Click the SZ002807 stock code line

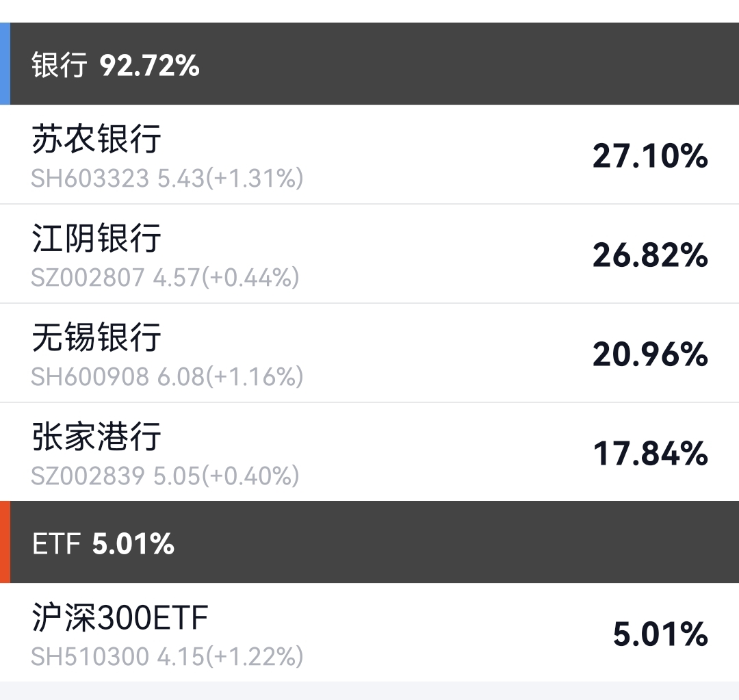[165, 278]
